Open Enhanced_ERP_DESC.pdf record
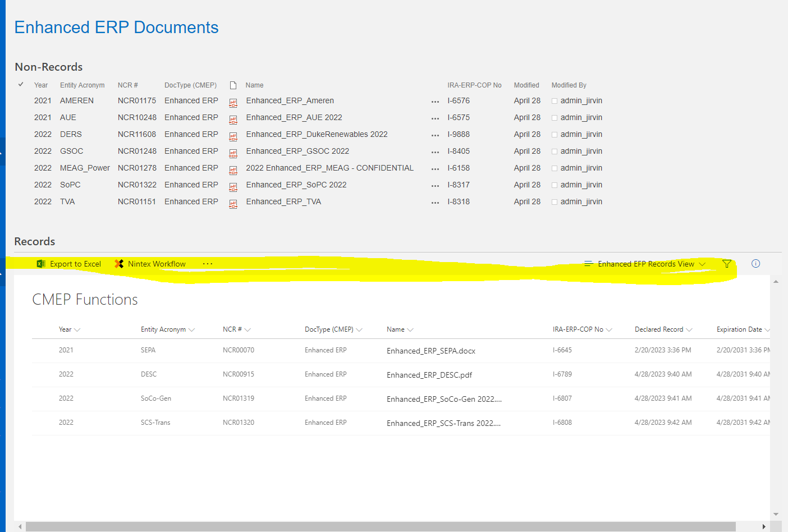The width and height of the screenshot is (788, 532). [429, 375]
